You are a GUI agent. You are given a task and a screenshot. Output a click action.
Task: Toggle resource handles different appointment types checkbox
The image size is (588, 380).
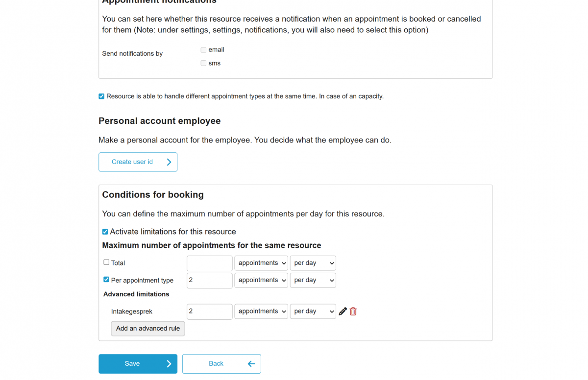pos(101,96)
